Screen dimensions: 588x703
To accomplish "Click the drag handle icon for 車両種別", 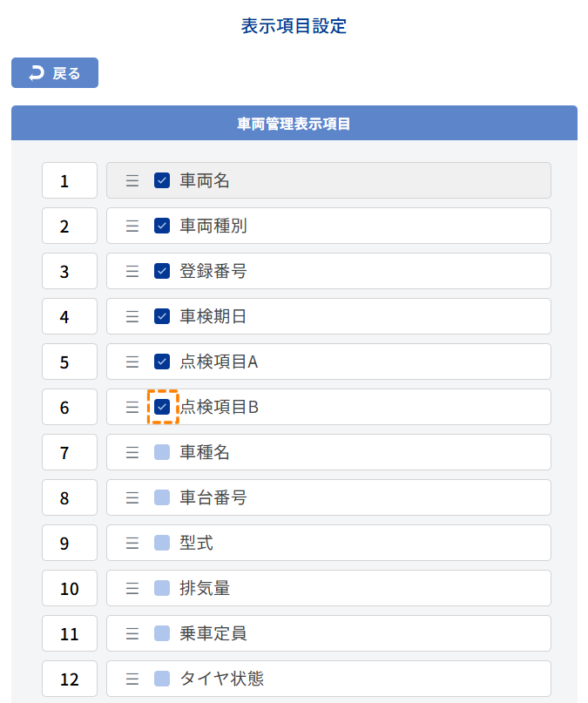I will [132, 226].
